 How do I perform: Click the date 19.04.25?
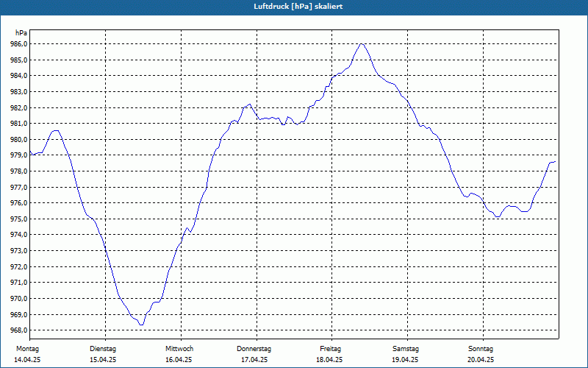[x=405, y=360]
